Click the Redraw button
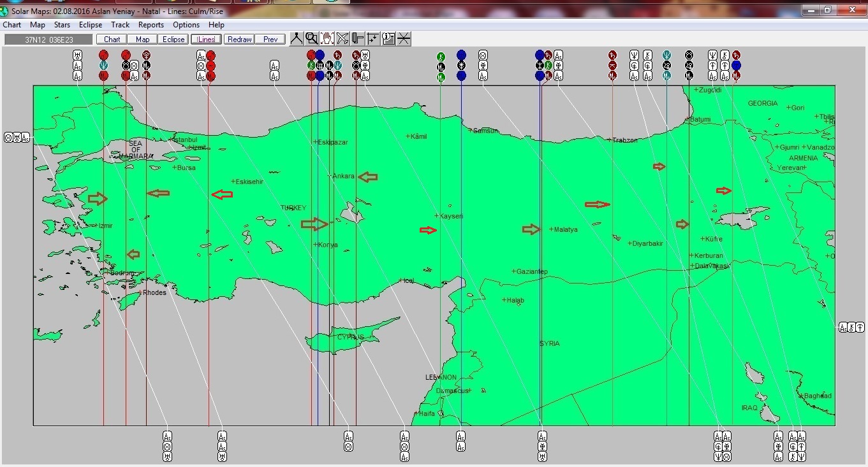 coord(240,40)
